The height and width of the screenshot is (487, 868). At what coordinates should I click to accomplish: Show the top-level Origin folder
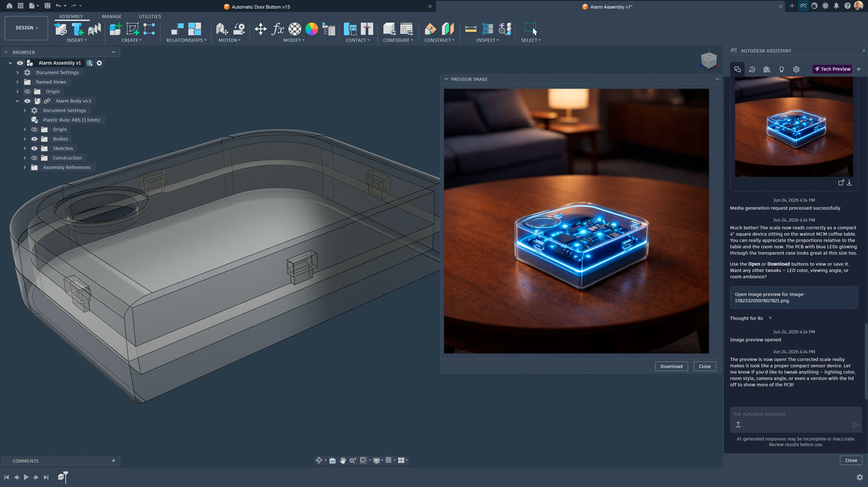[x=27, y=91]
